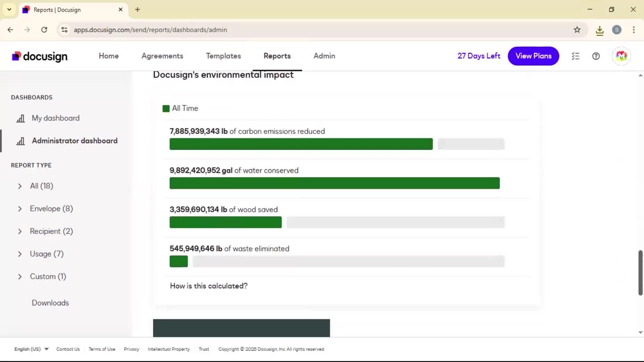Screen dimensions: 644x362
Task: View site information icon
Action: pyautogui.click(x=64, y=30)
